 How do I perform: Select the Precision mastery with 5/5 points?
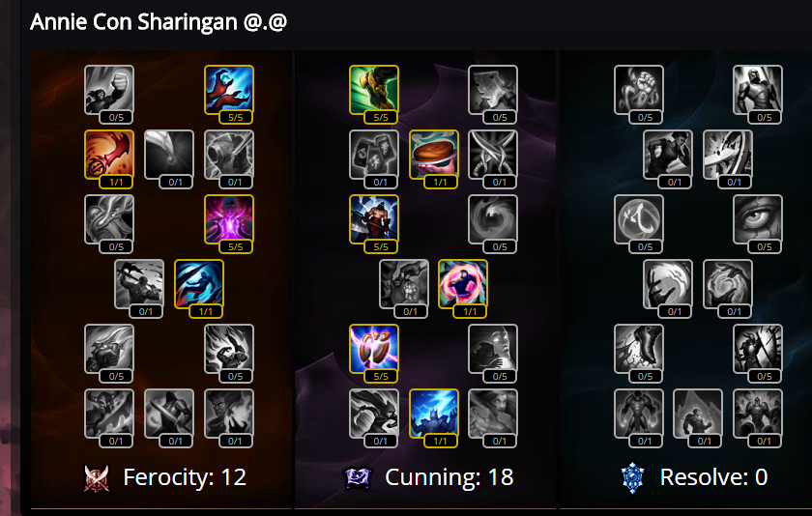click(x=374, y=348)
